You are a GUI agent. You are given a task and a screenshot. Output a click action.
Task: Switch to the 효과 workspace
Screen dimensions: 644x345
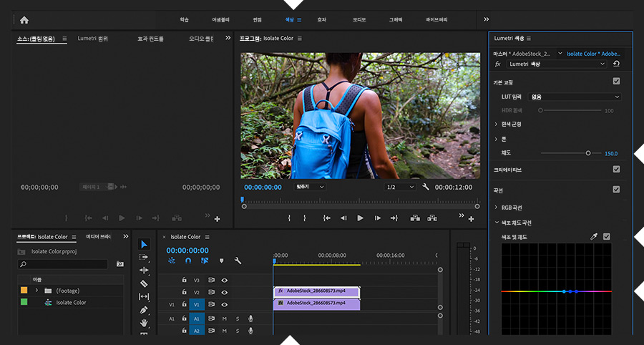point(321,20)
